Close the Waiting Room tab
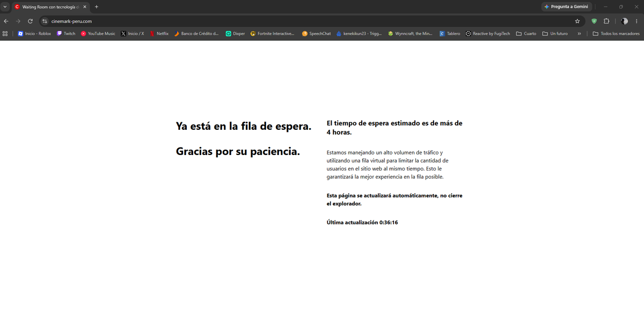644x309 pixels. [x=85, y=7]
